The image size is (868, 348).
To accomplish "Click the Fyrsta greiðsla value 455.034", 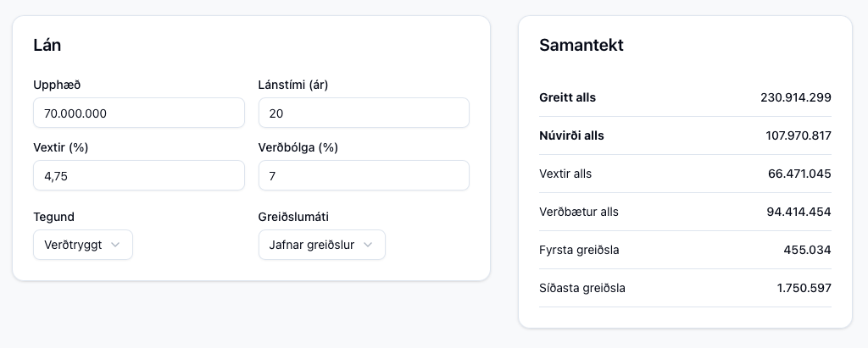I will tap(807, 250).
